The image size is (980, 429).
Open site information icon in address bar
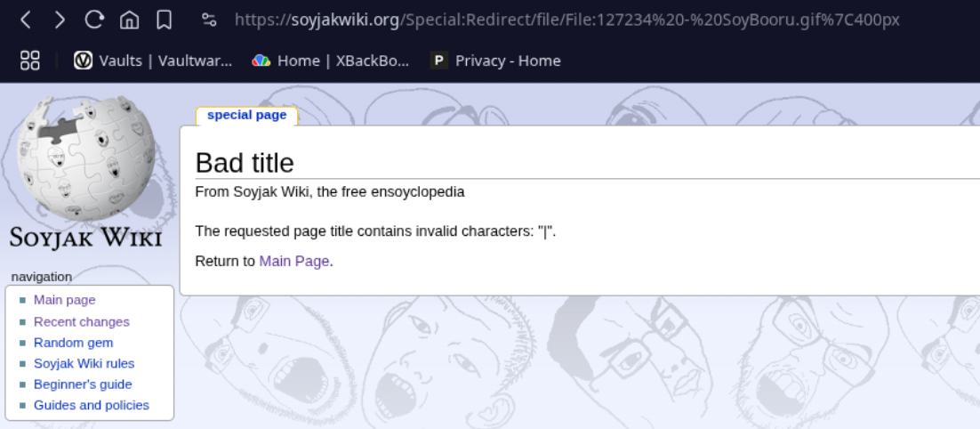210,20
